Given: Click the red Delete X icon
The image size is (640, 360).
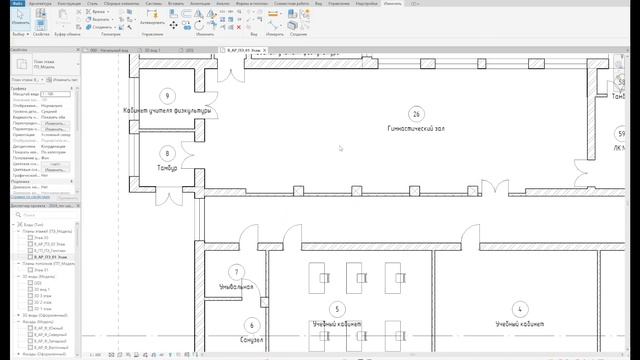Looking at the screenshot, I should pyautogui.click(x=239, y=27).
